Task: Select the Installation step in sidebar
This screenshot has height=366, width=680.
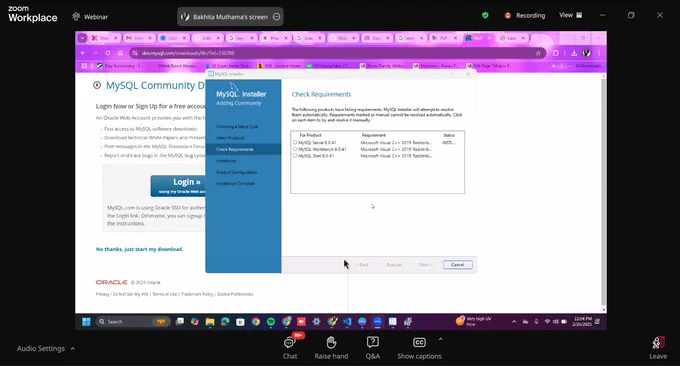Action: click(226, 161)
